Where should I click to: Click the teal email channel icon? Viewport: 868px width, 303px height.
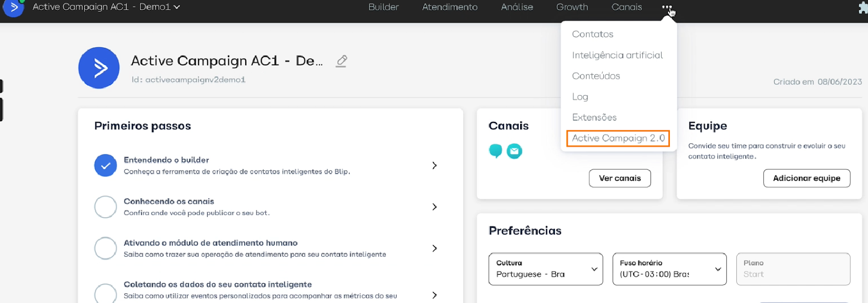tap(514, 151)
